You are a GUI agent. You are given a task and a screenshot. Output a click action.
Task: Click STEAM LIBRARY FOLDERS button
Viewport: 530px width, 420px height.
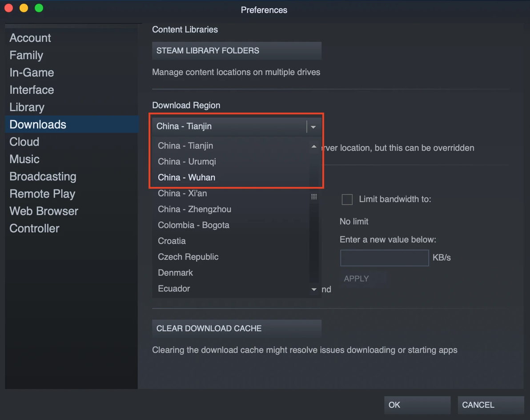[x=237, y=51]
